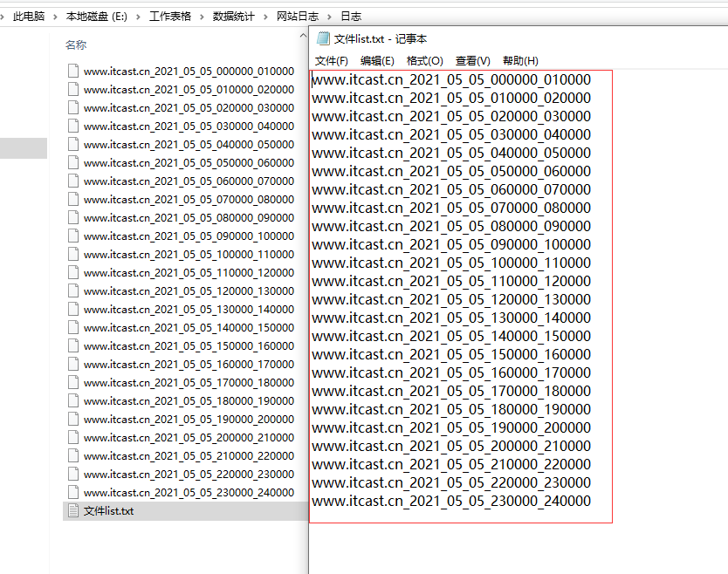Click Notepad text line ending 060000_070000
This screenshot has height=574, width=728.
451,190
